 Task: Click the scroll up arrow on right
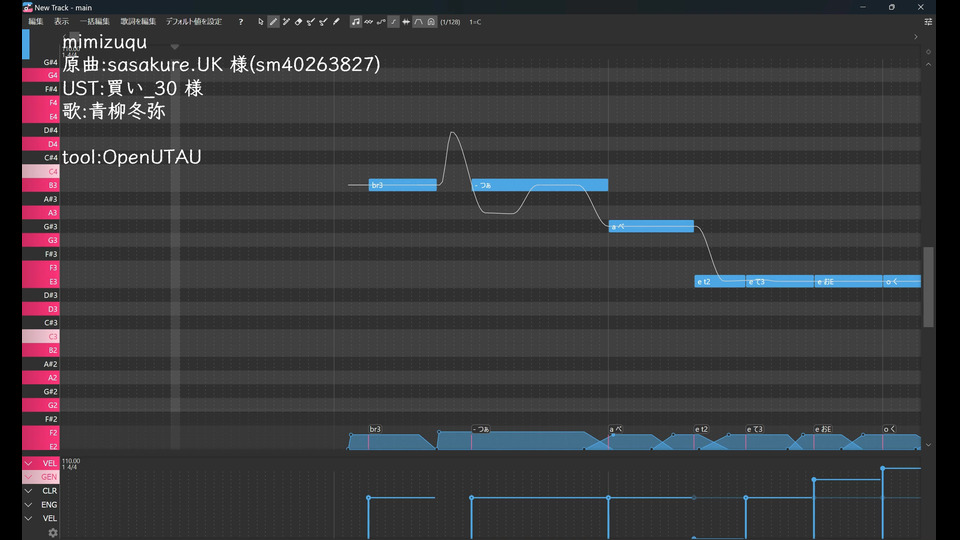(x=928, y=64)
